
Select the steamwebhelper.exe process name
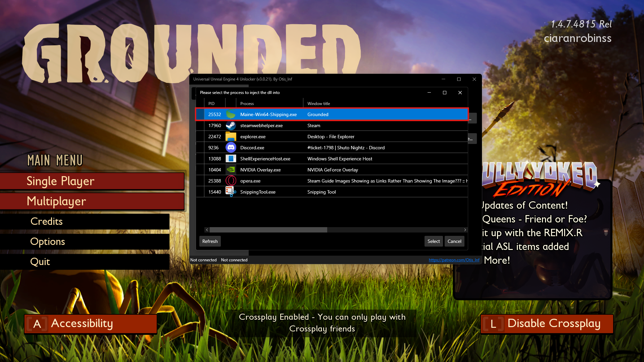261,125
